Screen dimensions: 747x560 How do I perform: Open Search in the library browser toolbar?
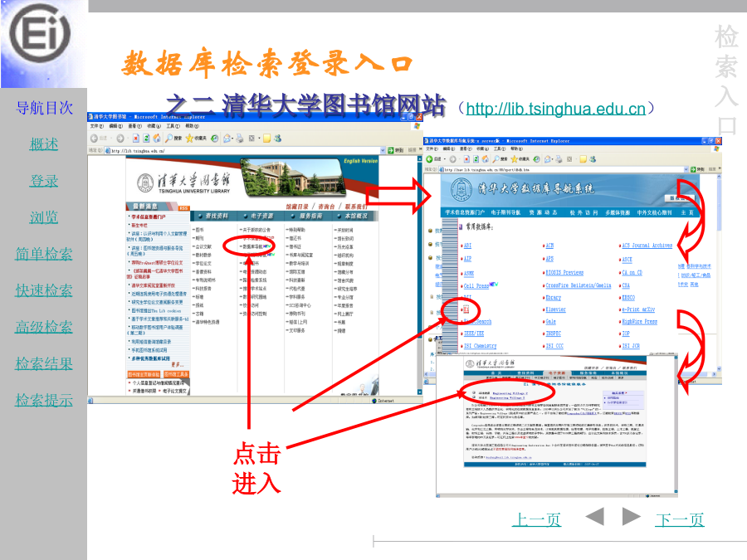173,138
